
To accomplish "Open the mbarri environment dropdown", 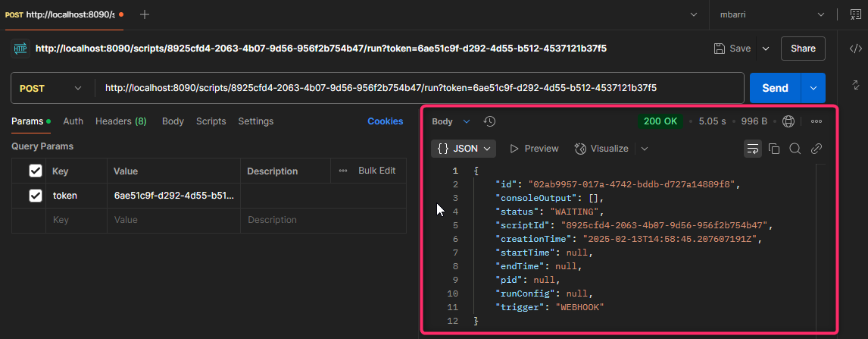I will [x=767, y=14].
